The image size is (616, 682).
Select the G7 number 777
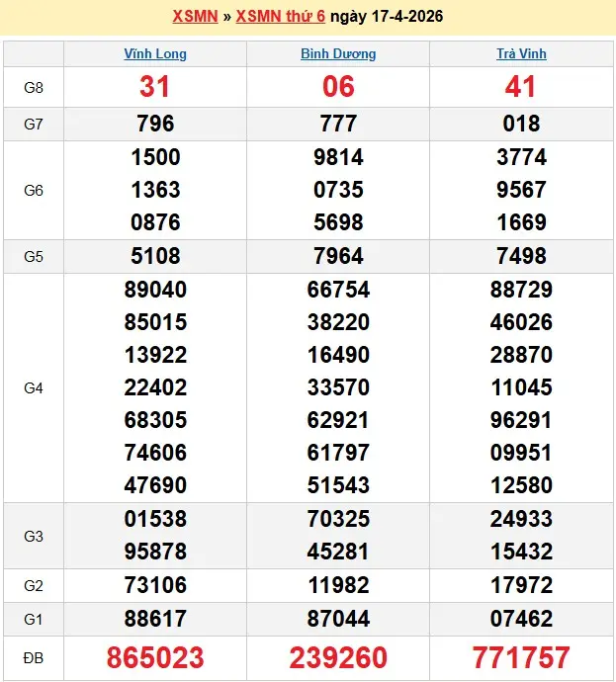click(338, 124)
